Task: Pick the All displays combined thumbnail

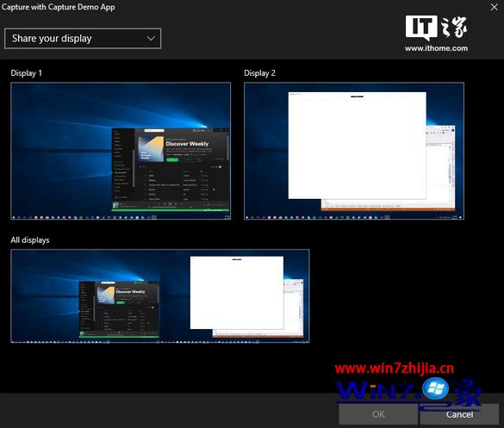Action: [x=160, y=296]
